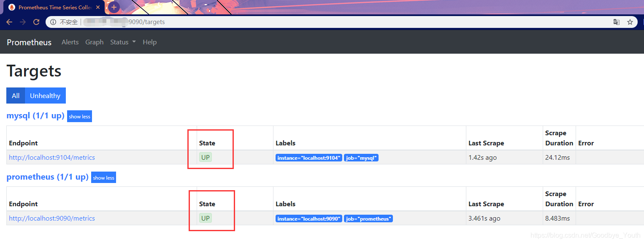Open the Prometheus home brand link
This screenshot has height=243, width=644.
(29, 42)
